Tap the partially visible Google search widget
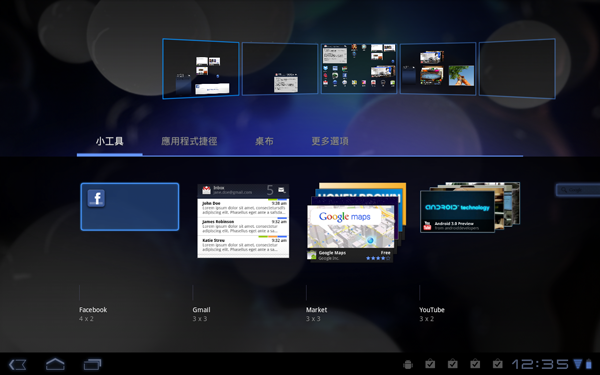Viewport: 600px width, 375px height. click(x=578, y=190)
